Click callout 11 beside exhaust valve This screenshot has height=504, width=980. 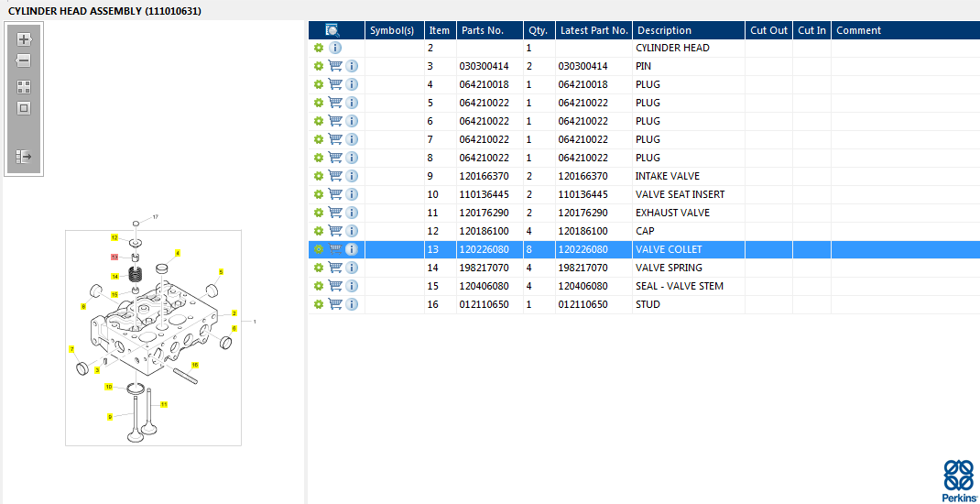(164, 404)
